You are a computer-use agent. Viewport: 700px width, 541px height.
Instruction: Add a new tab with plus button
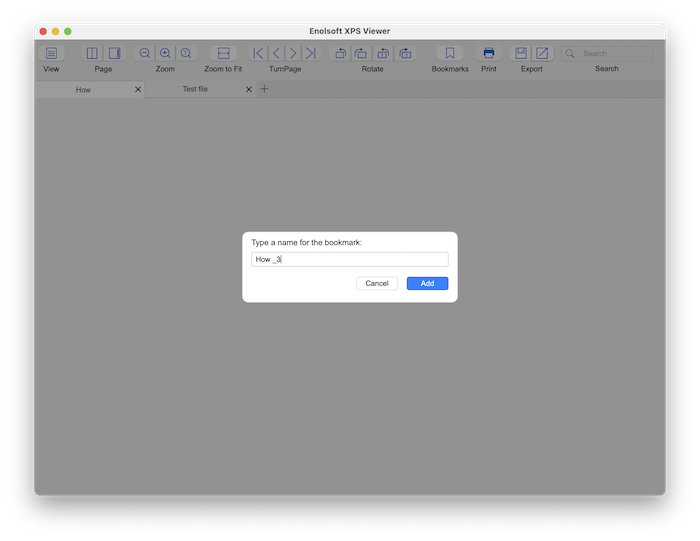[265, 89]
